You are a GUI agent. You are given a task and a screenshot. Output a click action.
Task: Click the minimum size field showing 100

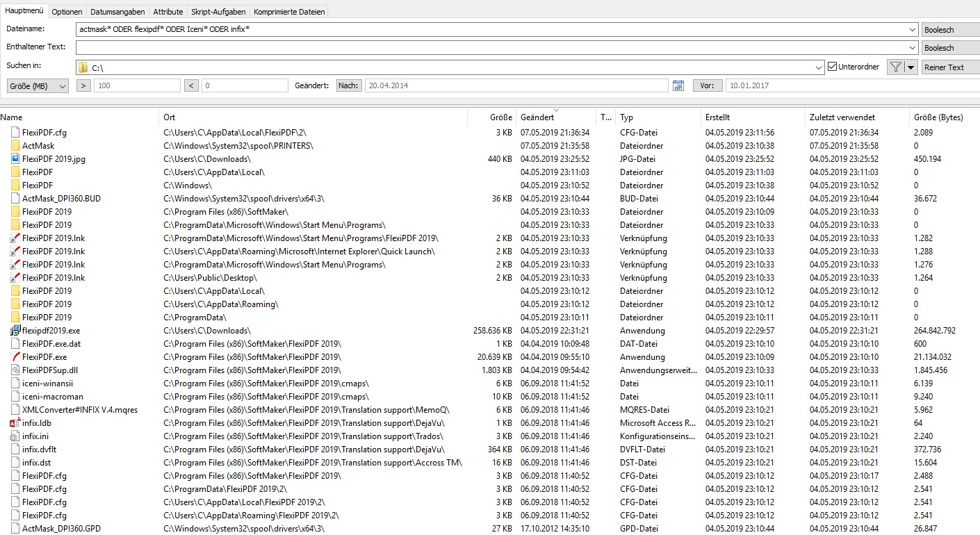pyautogui.click(x=137, y=85)
